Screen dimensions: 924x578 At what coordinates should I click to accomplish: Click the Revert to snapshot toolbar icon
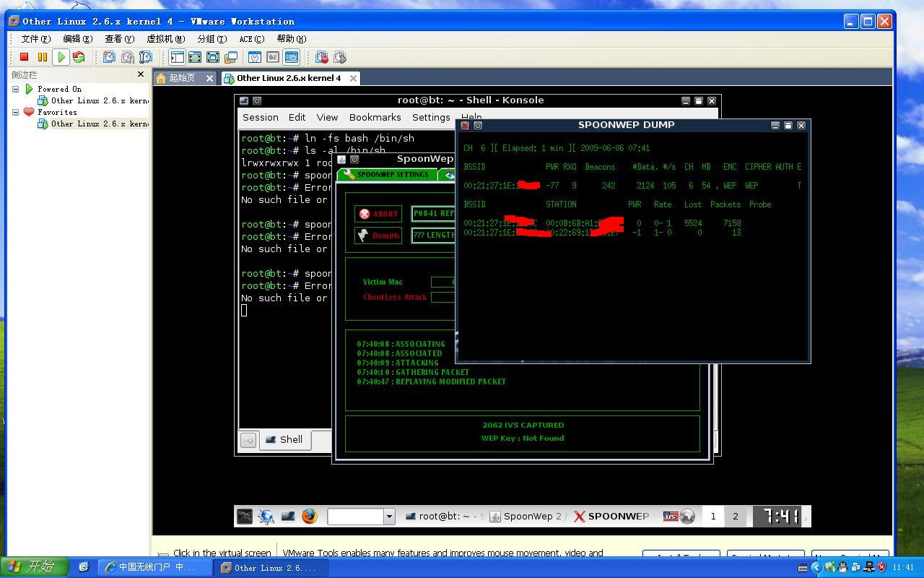coord(128,57)
